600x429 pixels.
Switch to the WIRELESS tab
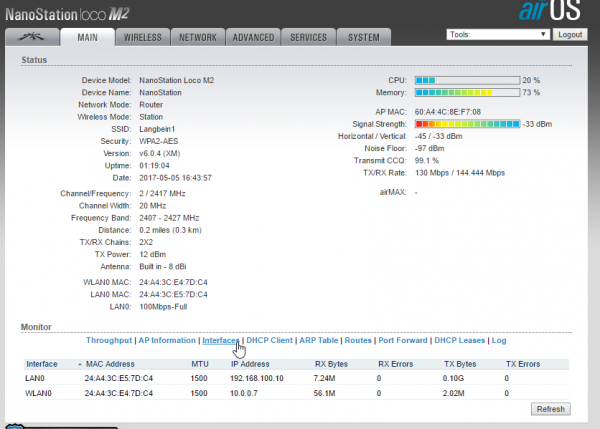point(143,37)
